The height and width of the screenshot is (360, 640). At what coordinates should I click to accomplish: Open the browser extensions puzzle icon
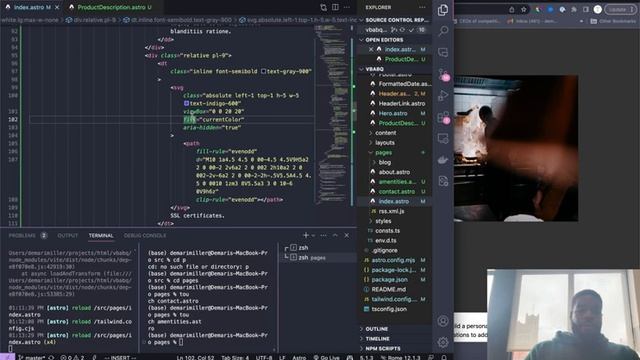click(573, 9)
